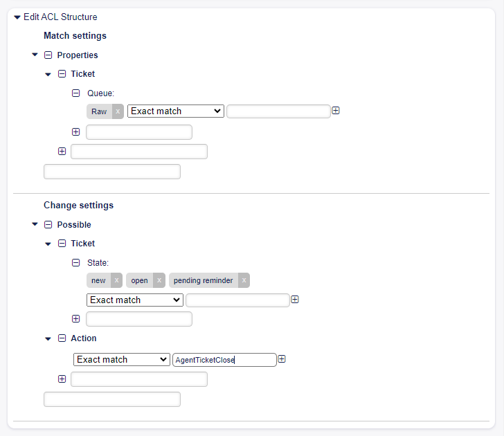The width and height of the screenshot is (504, 436).
Task: Collapse the Edit ACL Structure section
Action: click(17, 17)
